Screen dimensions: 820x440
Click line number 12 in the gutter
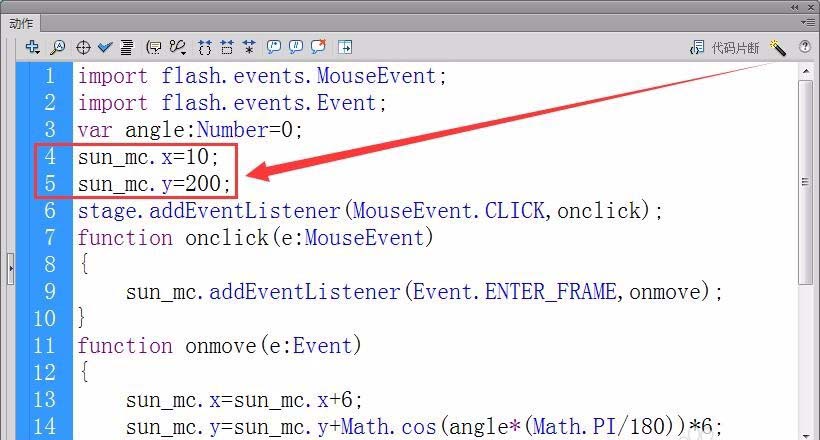[x=45, y=373]
